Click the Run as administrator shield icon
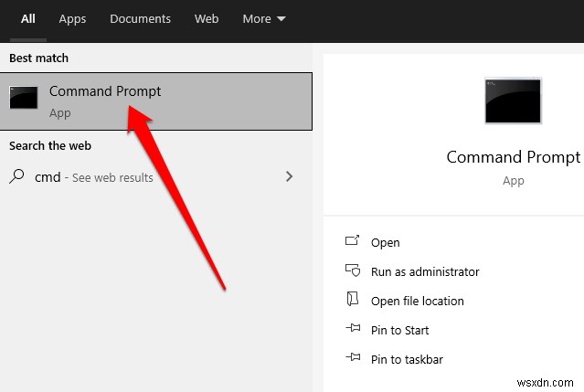584x392 pixels. click(x=353, y=271)
